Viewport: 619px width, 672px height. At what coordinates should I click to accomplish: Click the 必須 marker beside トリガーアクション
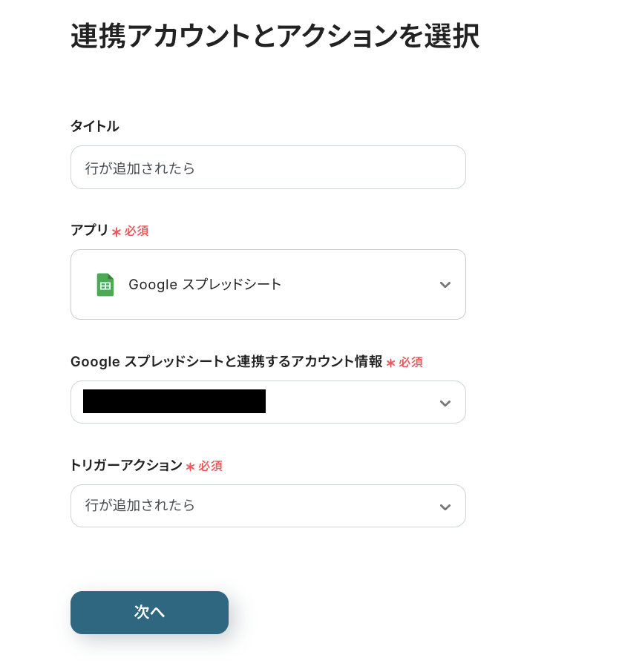[x=210, y=466]
